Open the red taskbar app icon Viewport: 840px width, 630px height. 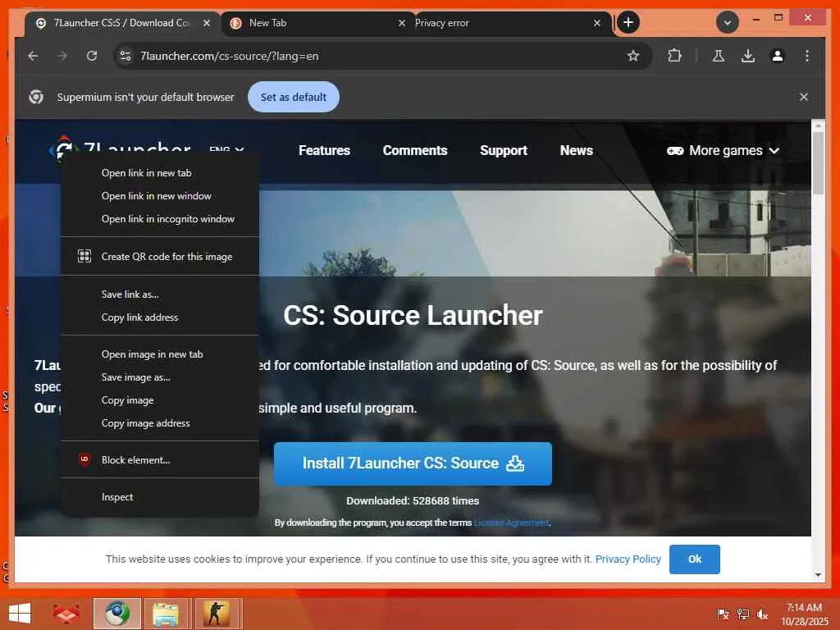coord(66,614)
